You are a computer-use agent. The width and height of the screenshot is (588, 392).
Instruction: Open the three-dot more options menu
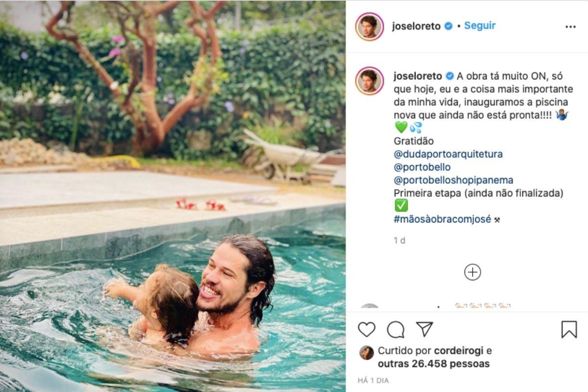[570, 26]
